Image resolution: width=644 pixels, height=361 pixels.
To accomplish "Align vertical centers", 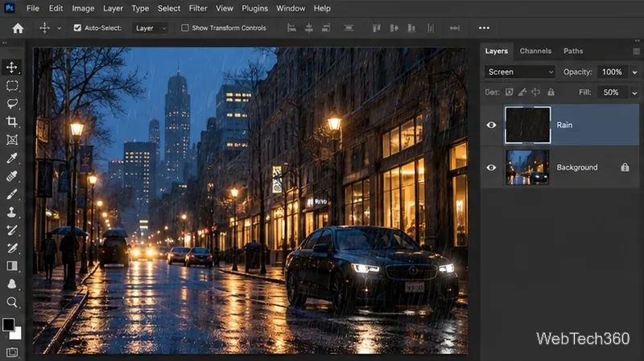I will click(x=394, y=28).
